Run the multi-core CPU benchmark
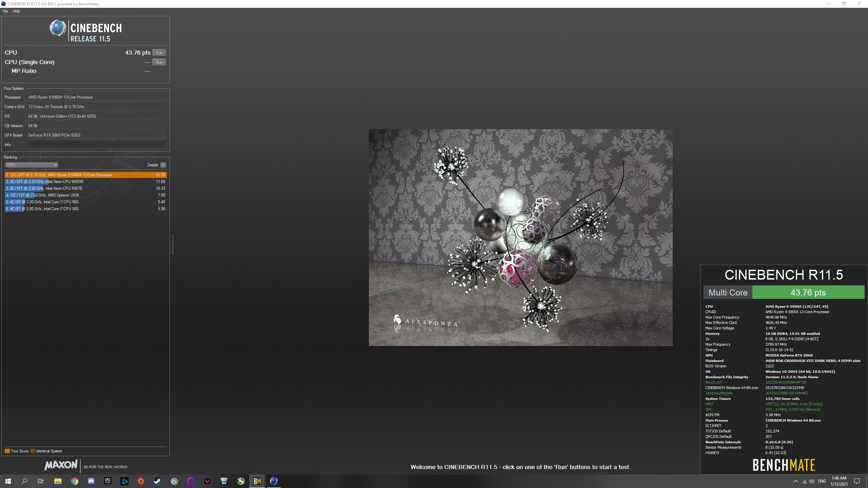The width and height of the screenshot is (868, 488). [159, 53]
